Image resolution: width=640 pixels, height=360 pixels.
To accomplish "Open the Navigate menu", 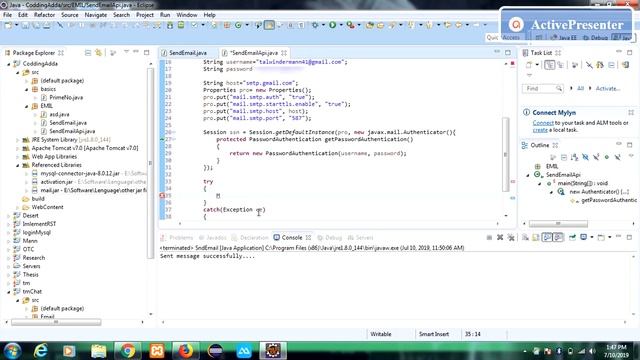I will [x=96, y=15].
